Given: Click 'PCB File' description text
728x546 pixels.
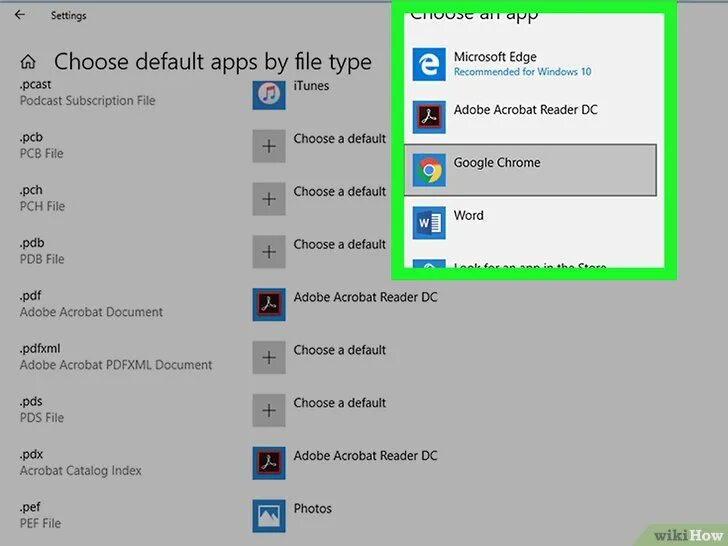Looking at the screenshot, I should coord(41,154).
